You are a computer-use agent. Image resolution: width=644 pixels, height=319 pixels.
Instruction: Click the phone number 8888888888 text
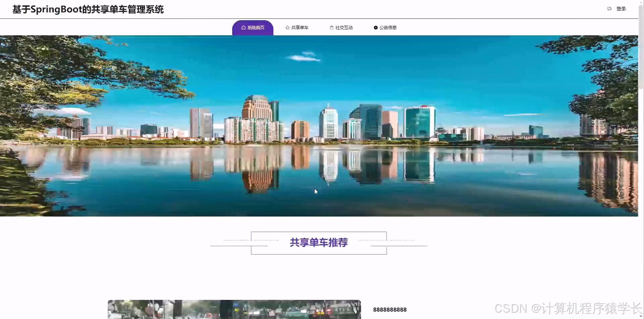[390, 309]
